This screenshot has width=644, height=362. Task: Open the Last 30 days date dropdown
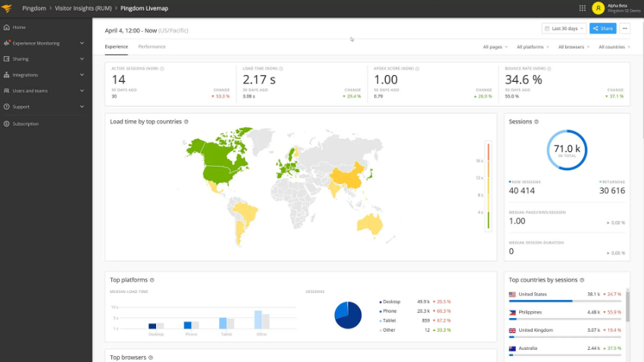564,28
